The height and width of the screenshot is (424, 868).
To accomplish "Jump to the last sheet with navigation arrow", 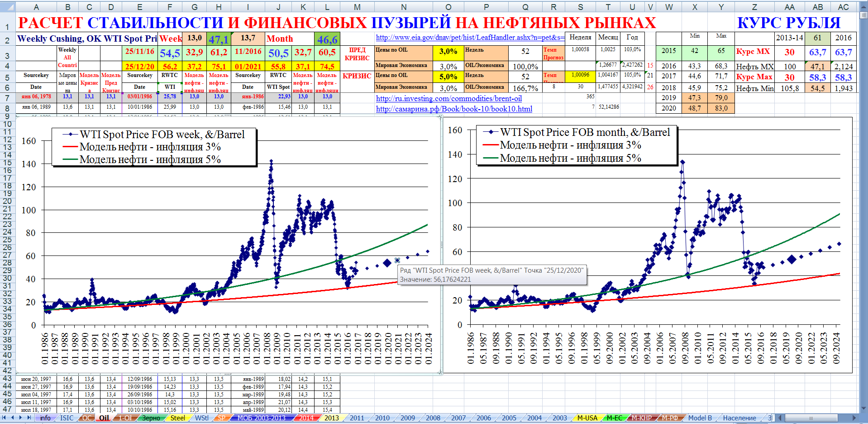I will pyautogui.click(x=29, y=418).
